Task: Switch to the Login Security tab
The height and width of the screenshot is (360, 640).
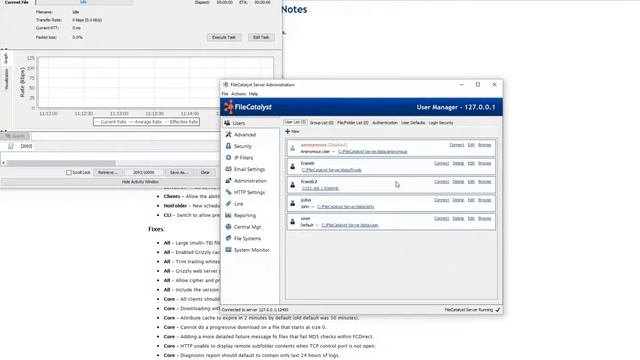Action: [x=441, y=122]
